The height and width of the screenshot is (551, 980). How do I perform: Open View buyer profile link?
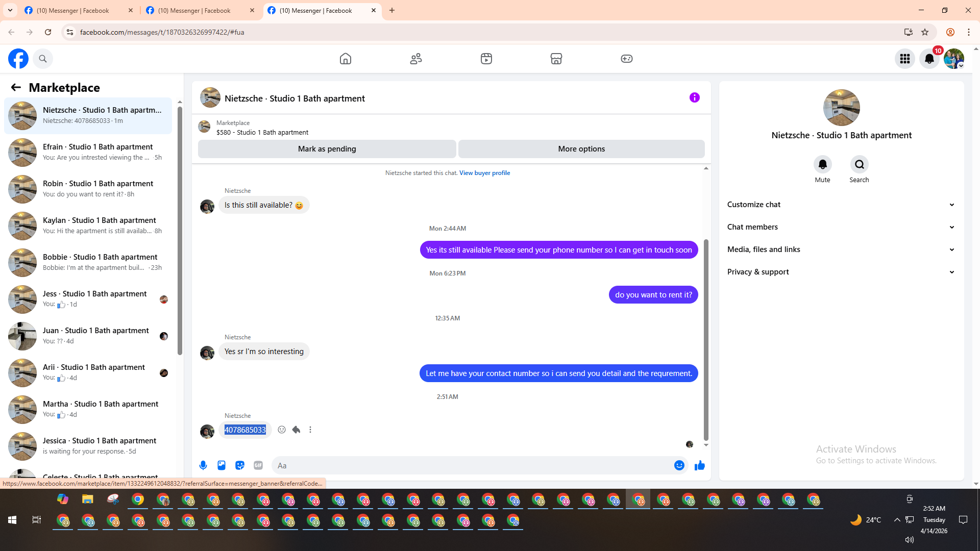tap(484, 173)
